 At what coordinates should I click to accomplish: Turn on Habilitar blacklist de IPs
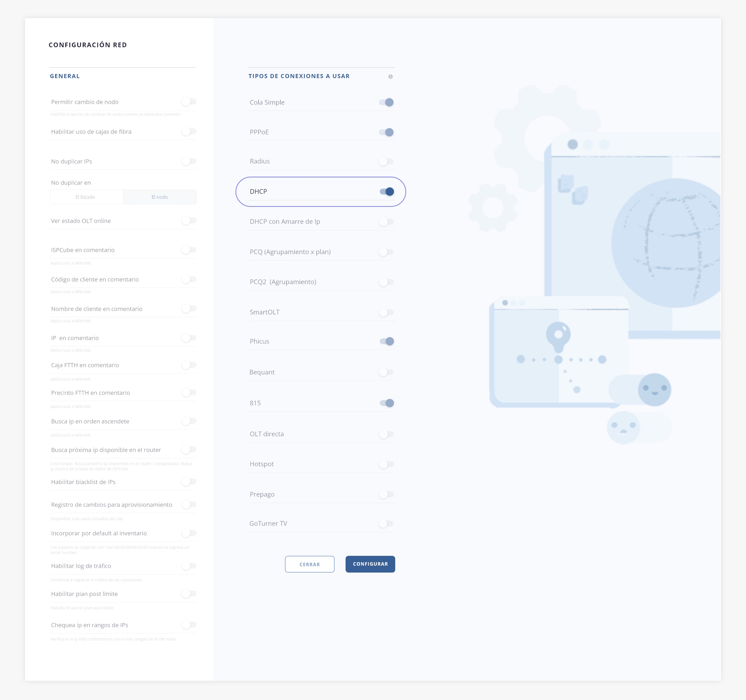tap(189, 482)
